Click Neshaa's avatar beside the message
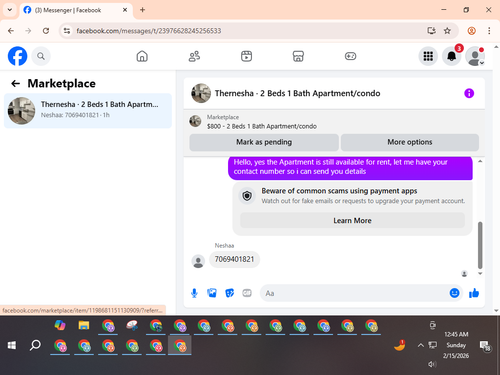500x375 pixels. pyautogui.click(x=198, y=261)
